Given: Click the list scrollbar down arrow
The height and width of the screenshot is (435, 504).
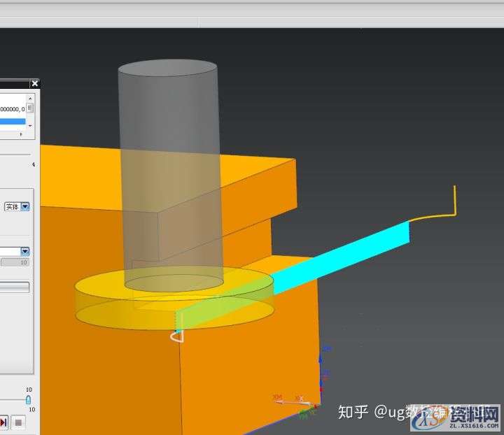Looking at the screenshot, I should (31, 125).
